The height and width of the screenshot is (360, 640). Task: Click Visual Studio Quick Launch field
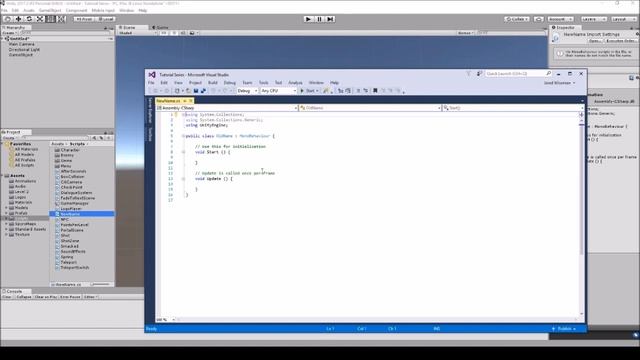[518, 73]
